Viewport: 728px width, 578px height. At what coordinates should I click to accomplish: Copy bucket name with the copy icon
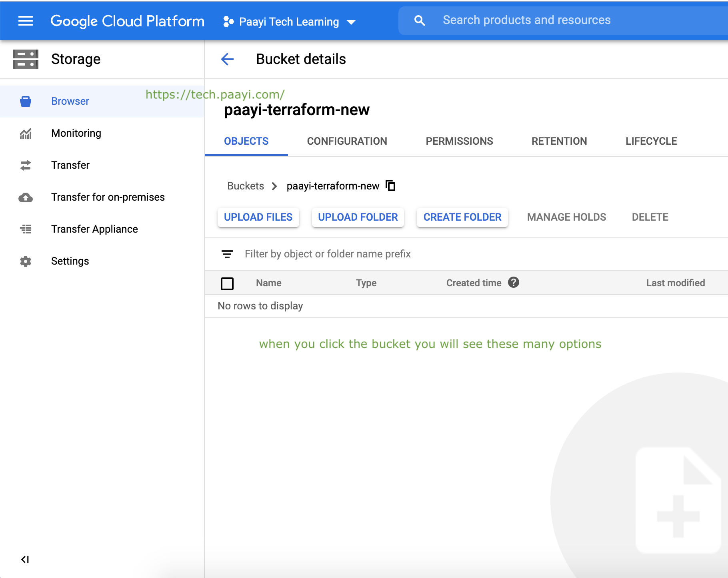coord(390,185)
